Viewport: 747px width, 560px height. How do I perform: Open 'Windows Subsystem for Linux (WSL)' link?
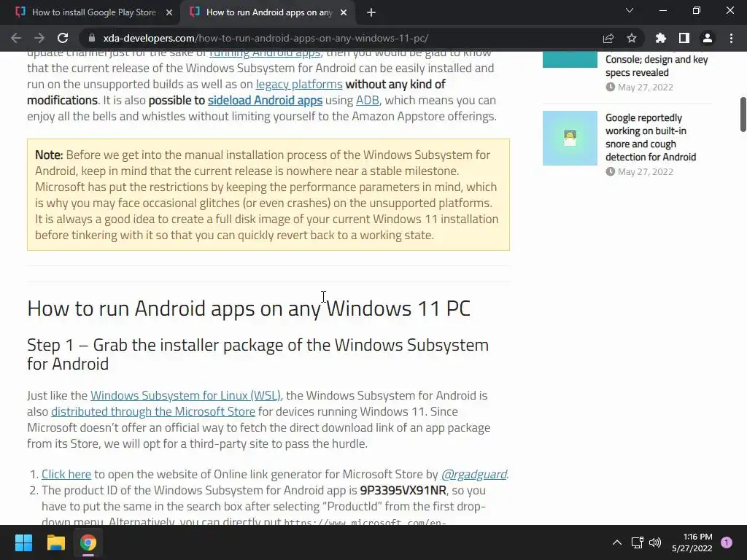(x=185, y=396)
